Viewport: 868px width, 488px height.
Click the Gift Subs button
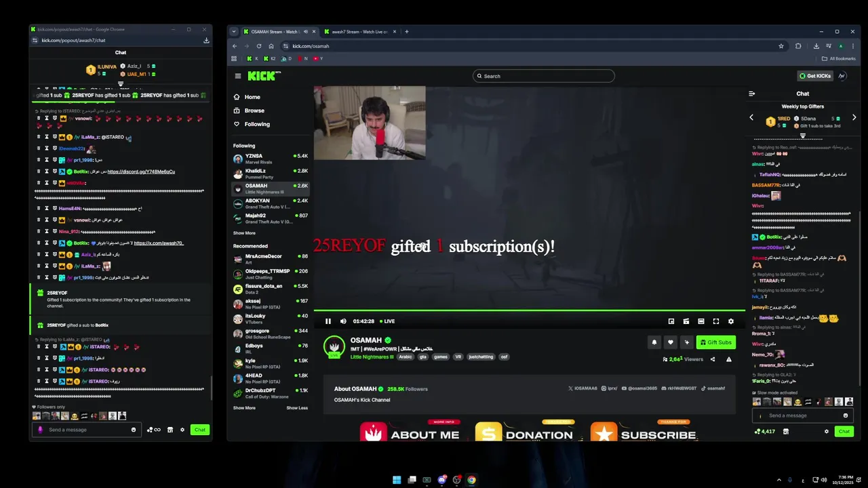tap(716, 342)
